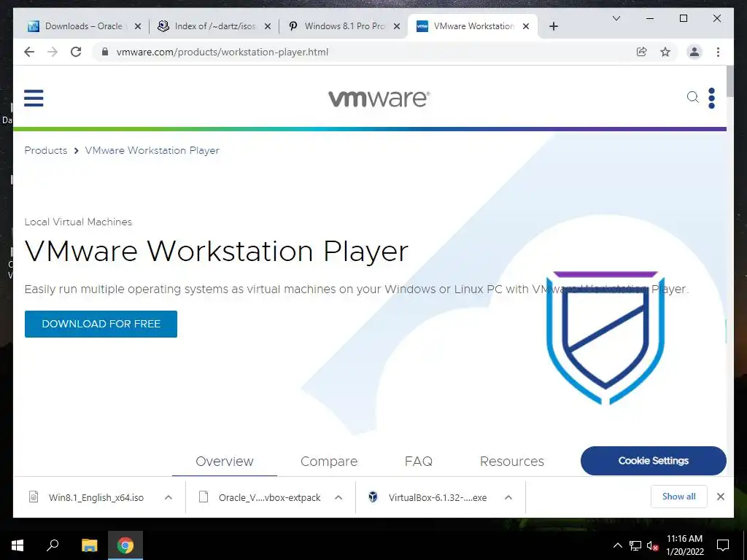Open the muted volume tray icon
Image resolution: width=747 pixels, height=560 pixels.
point(652,545)
